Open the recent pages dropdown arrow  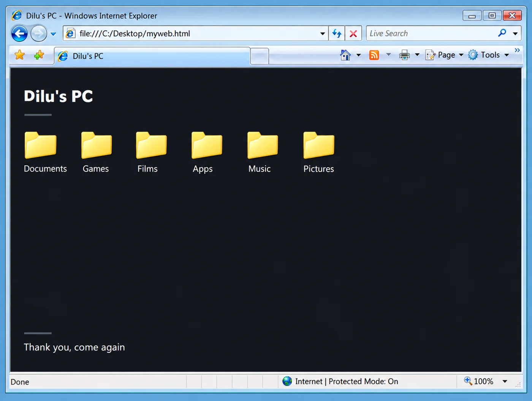coord(53,34)
